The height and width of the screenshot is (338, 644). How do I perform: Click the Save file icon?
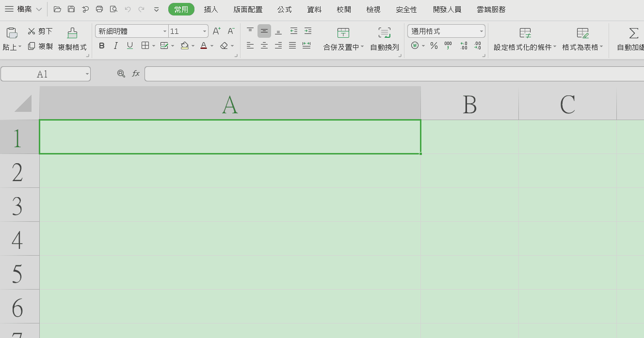coord(71,9)
